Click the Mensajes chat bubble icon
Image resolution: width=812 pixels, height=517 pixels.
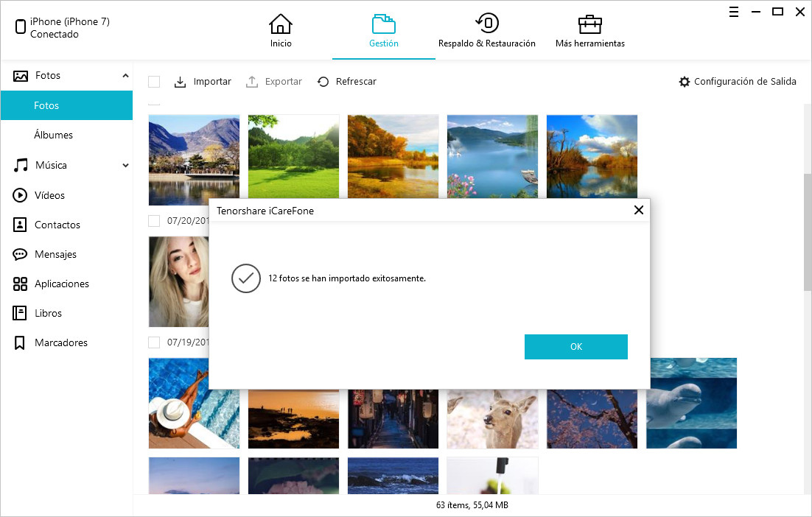[20, 254]
